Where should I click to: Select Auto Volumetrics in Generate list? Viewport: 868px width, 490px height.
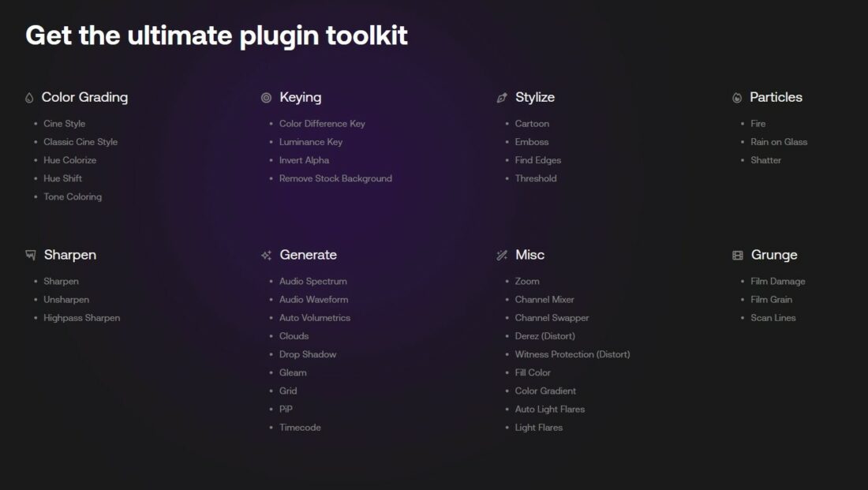pyautogui.click(x=315, y=318)
